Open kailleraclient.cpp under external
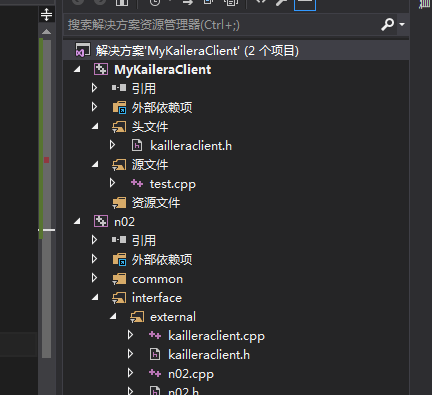Viewport: 432px width, 395px height. (216, 336)
